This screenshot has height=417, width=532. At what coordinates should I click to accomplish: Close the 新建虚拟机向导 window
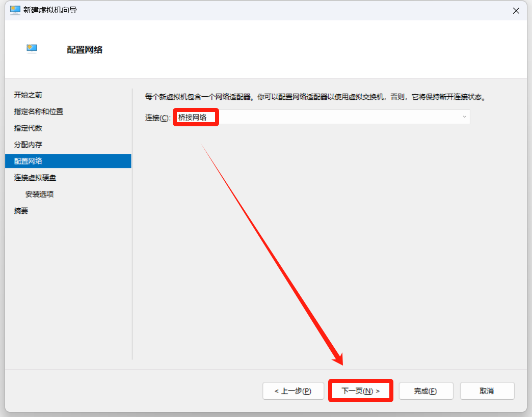pyautogui.click(x=516, y=10)
